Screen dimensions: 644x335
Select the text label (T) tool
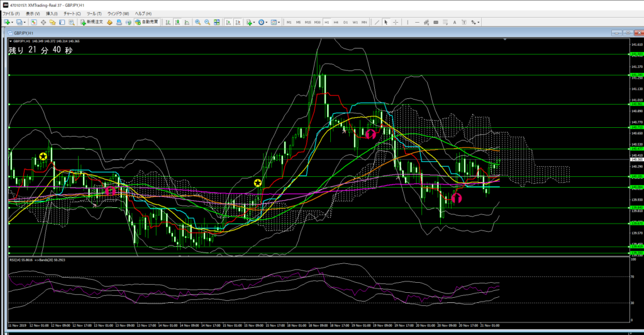point(464,22)
